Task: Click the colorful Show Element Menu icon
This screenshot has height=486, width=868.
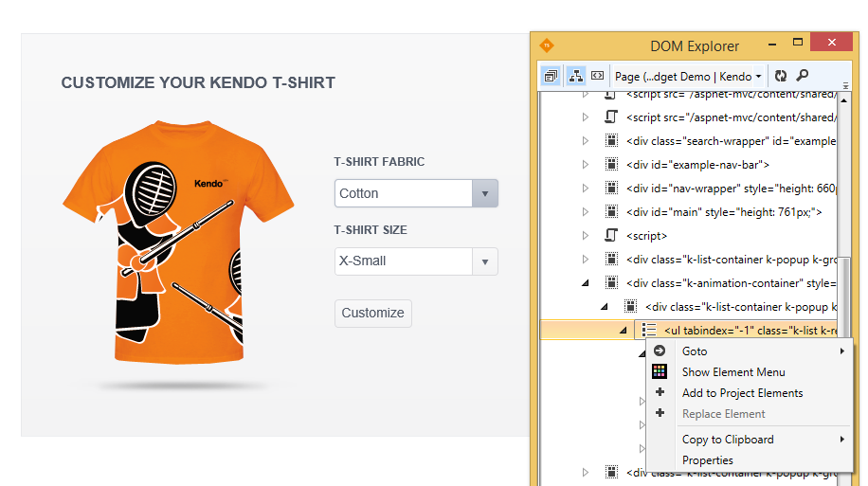Action: [x=660, y=371]
